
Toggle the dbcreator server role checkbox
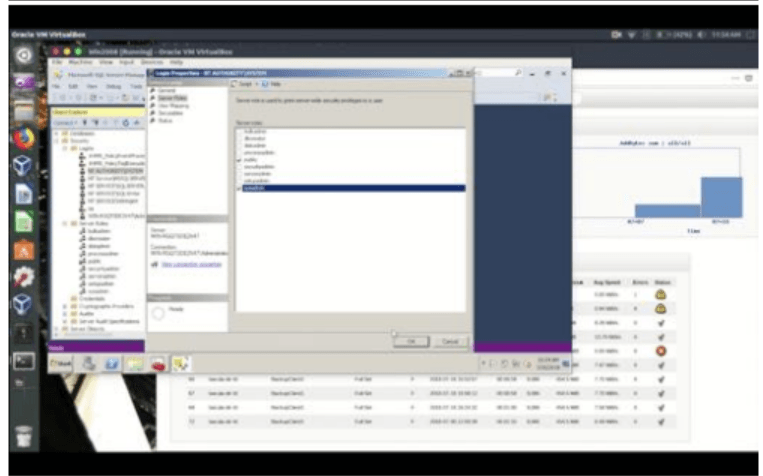click(x=239, y=138)
